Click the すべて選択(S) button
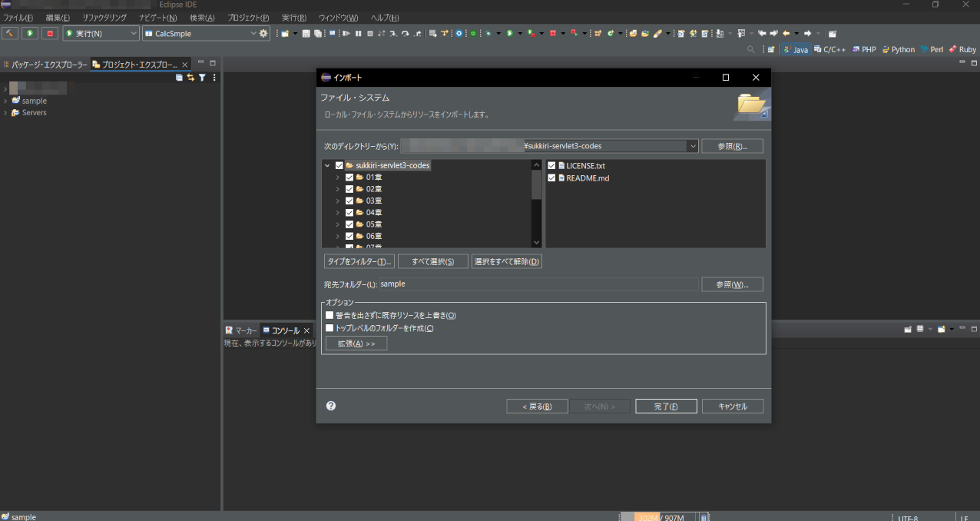The height and width of the screenshot is (521, 980). [433, 261]
